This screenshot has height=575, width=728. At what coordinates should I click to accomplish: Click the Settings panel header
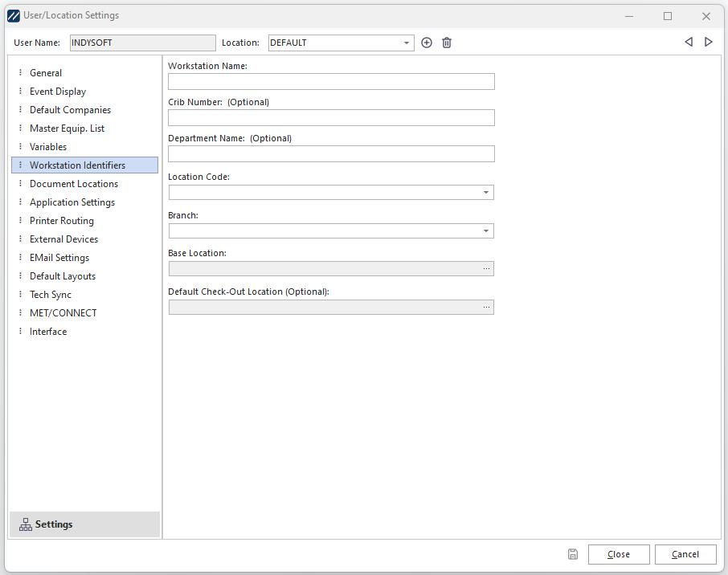84,524
